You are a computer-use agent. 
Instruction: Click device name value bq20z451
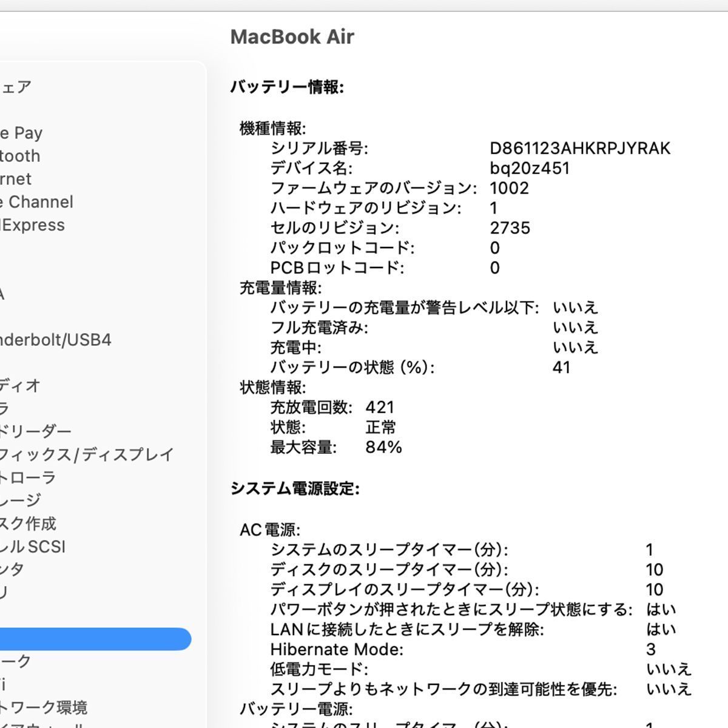coord(530,168)
